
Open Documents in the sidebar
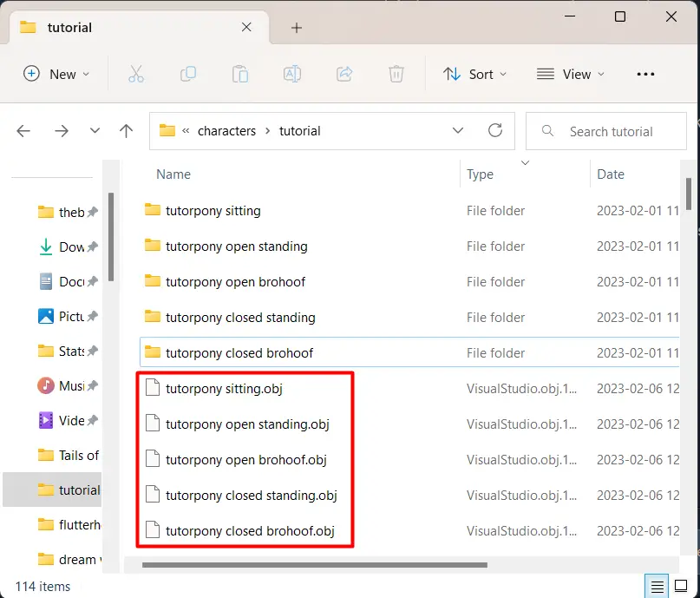(x=67, y=282)
